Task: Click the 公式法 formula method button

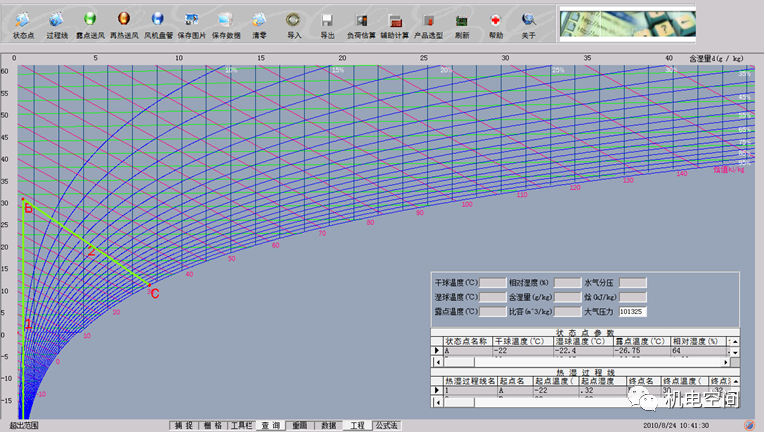Action: 386,426
